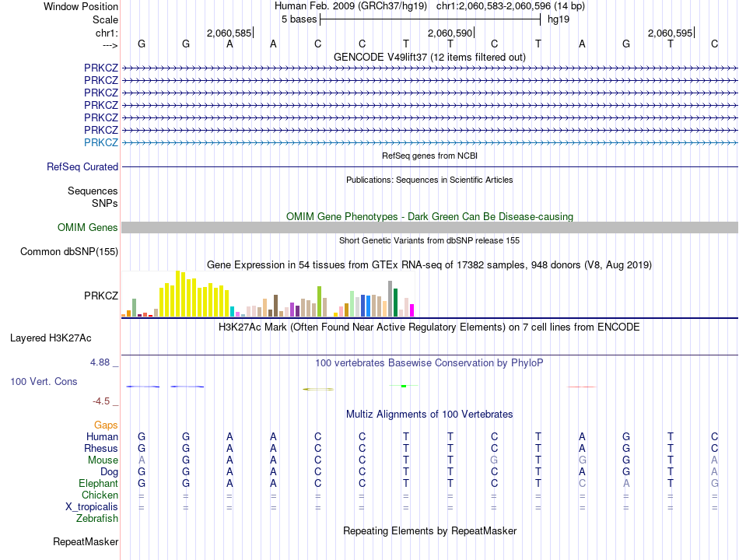Image resolution: width=739 pixels, height=560 pixels.
Task: Click the dark green GTEx expression bar
Action: pyautogui.click(x=396, y=302)
